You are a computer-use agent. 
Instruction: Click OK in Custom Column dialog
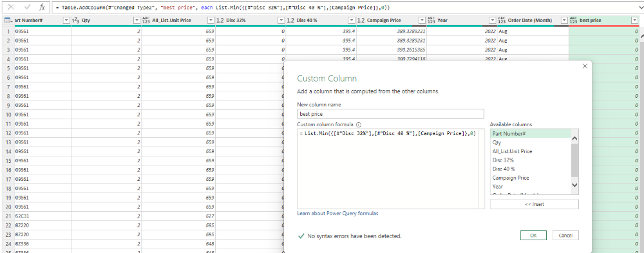click(533, 236)
